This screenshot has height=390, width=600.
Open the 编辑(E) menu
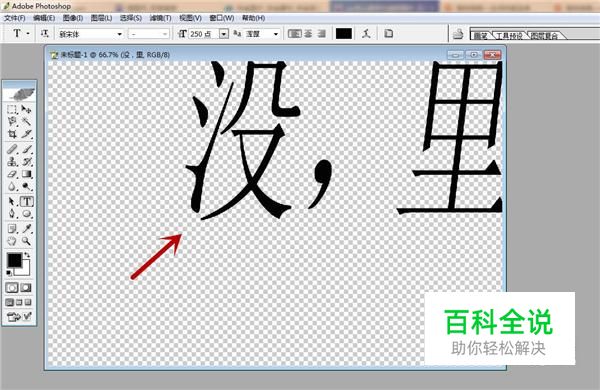pyautogui.click(x=44, y=18)
